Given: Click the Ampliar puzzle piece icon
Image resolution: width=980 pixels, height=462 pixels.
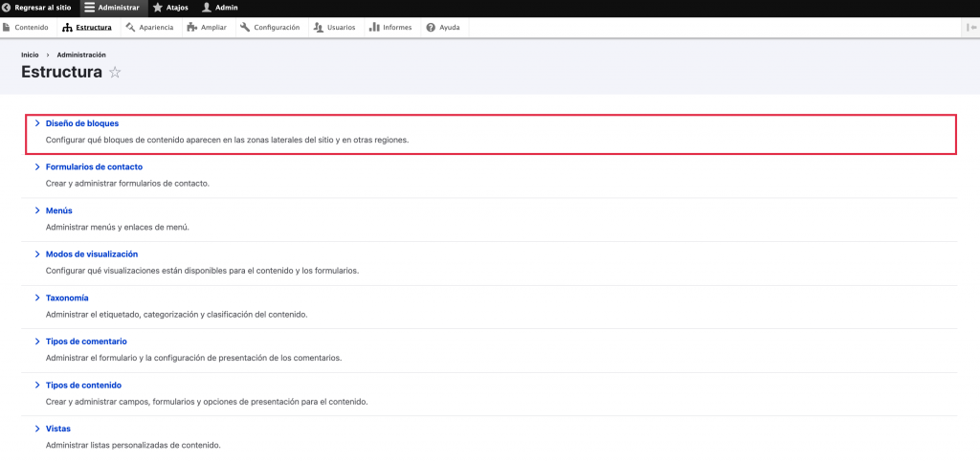Looking at the screenshot, I should [x=193, y=28].
